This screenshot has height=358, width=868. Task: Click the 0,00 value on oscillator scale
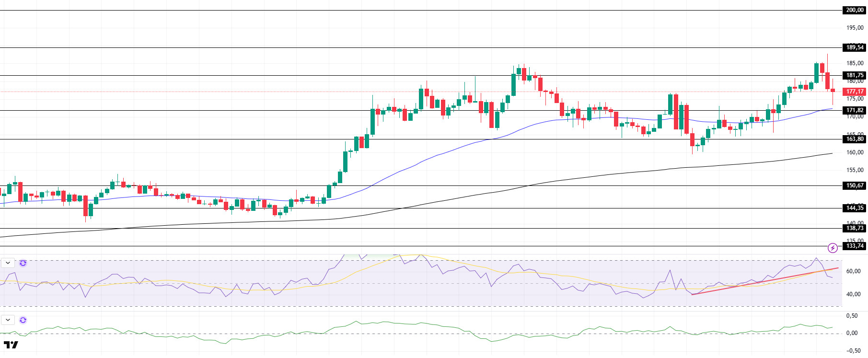coord(852,333)
